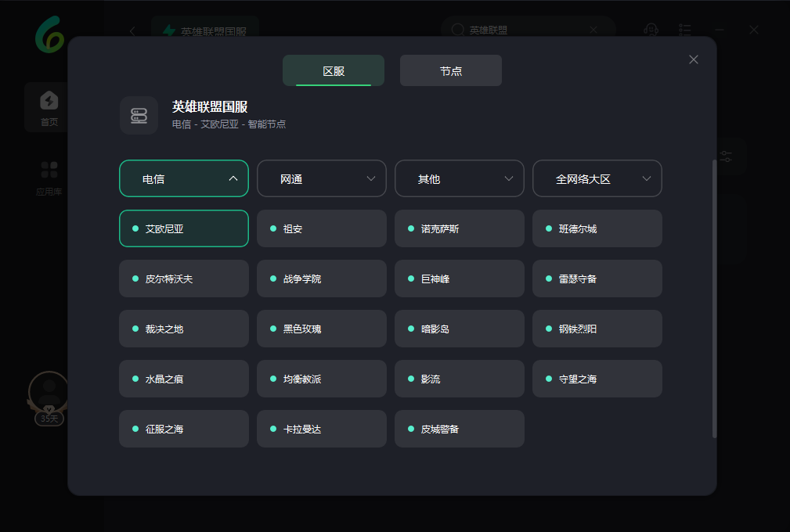This screenshot has width=790, height=532.
Task: Open the 应用库 app library icon
Action: (x=49, y=171)
